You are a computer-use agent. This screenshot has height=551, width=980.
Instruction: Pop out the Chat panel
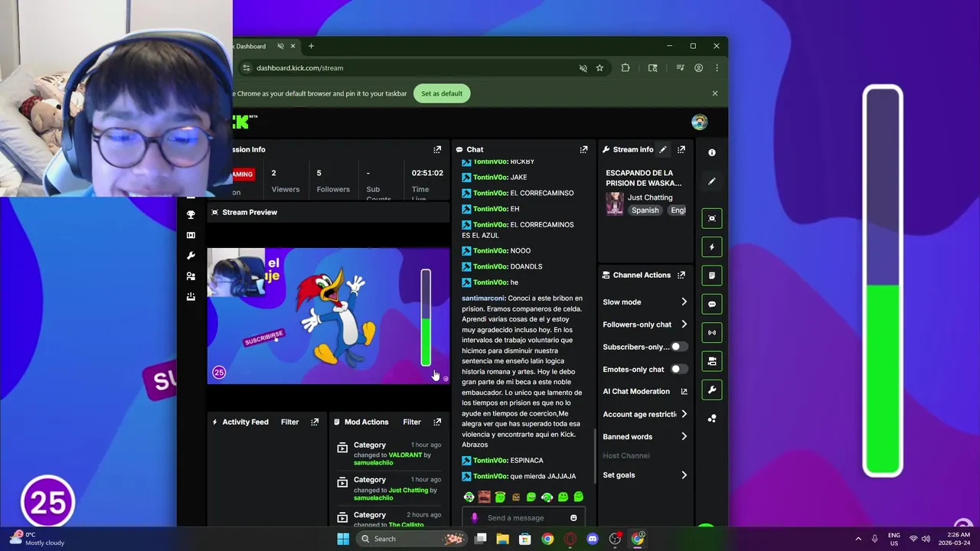click(x=583, y=149)
